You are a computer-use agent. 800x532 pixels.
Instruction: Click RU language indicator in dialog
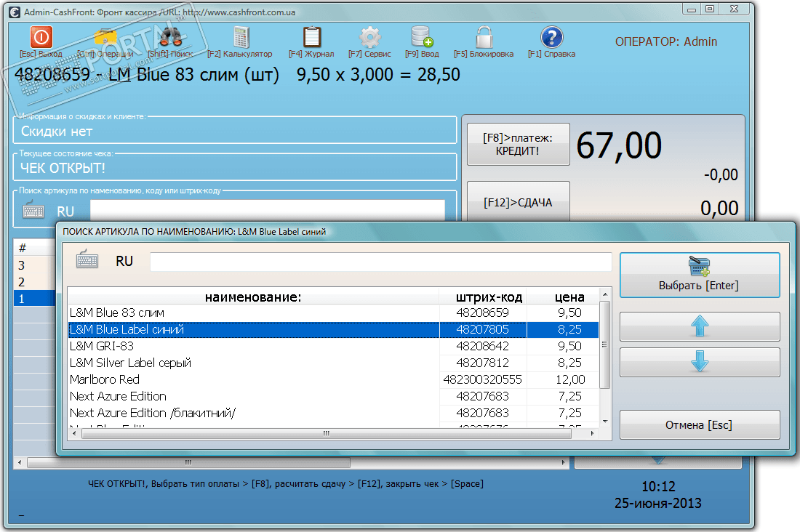124,261
